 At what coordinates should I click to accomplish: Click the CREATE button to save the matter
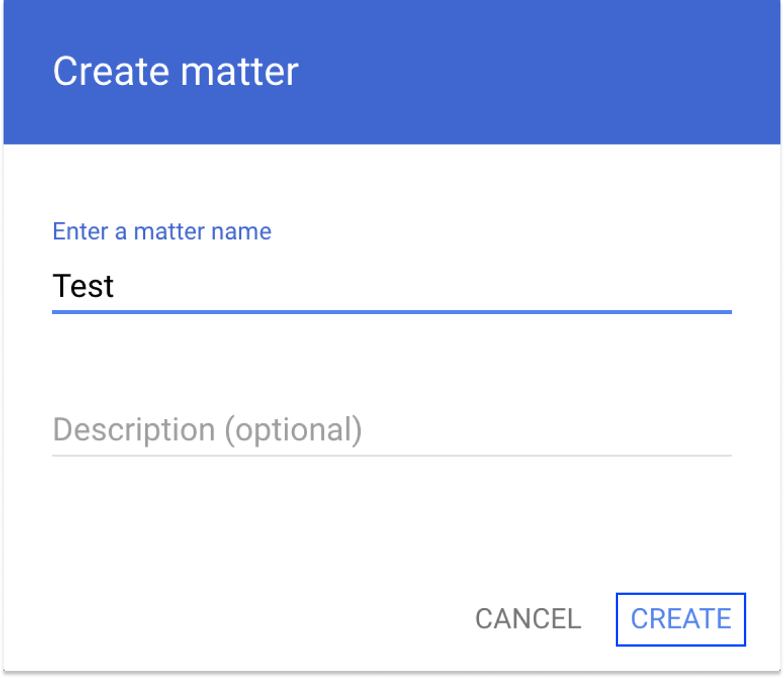pos(680,619)
